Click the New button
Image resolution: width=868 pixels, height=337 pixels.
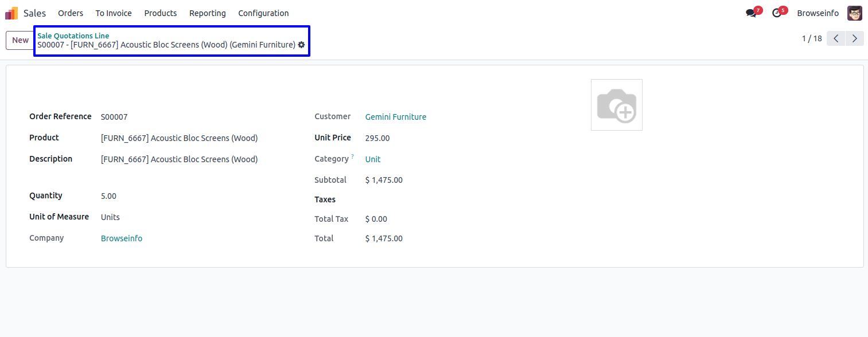pos(20,40)
